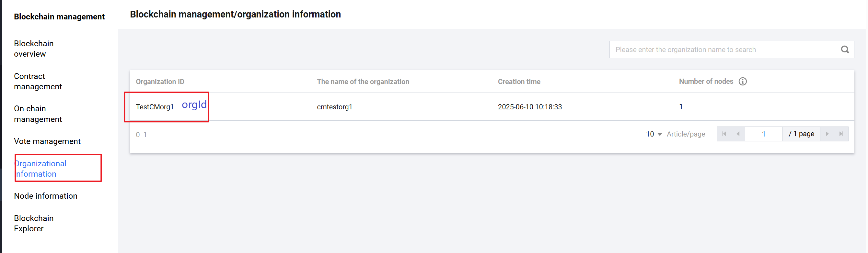Open Blockchain overview from sidebar
868x253 pixels.
(x=34, y=49)
